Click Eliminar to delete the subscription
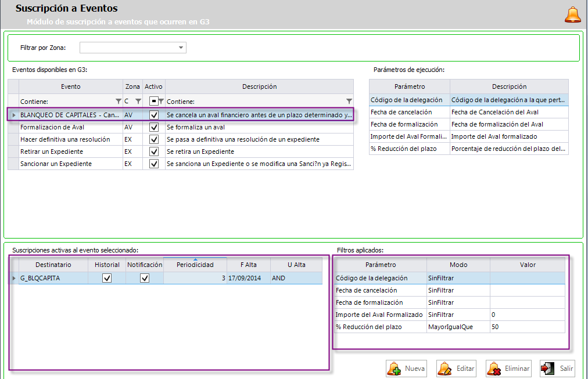Screen dimensions: 588x379 coord(508,369)
